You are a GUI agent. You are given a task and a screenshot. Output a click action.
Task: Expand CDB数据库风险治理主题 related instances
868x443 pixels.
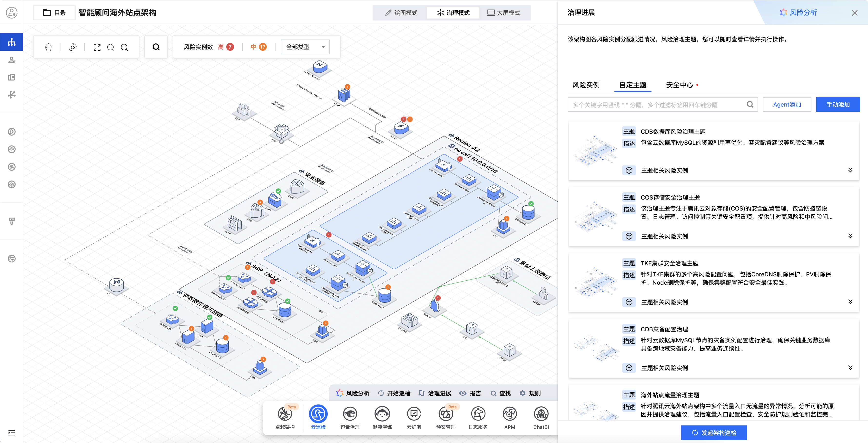coord(850,170)
